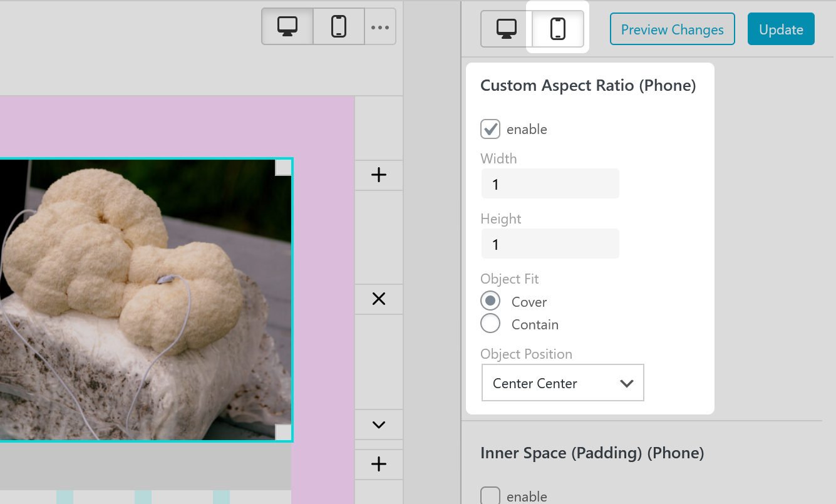Click the down chevron to move block down
The image size is (836, 504).
point(378,424)
